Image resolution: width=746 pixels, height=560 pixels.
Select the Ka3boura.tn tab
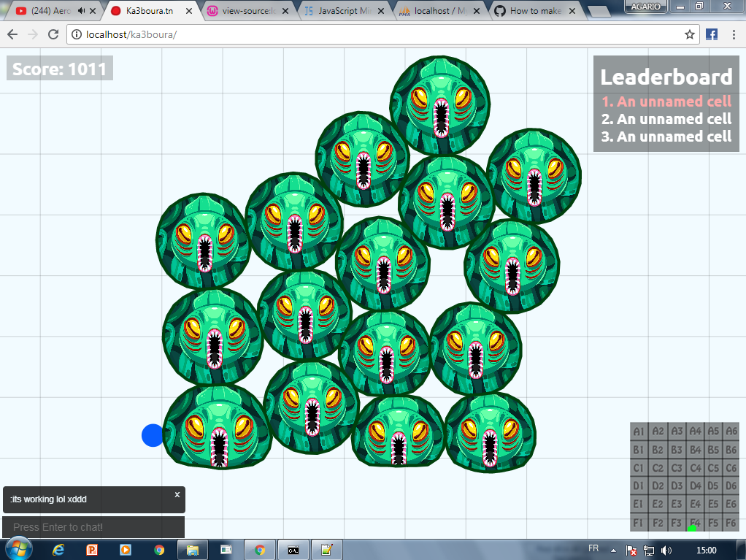tap(150, 11)
